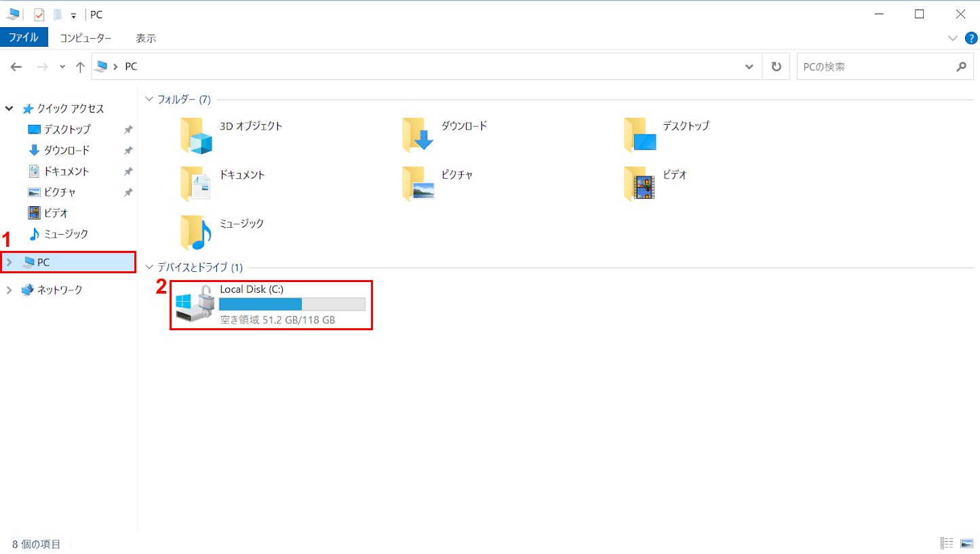Click the ミュージック folder label in main pane
The image size is (980, 554).
pos(242,223)
